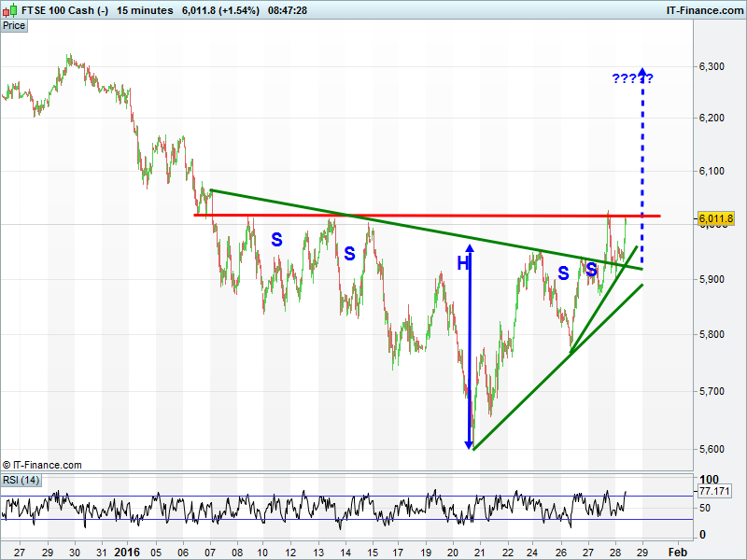The image size is (747, 560).
Task: Click the 5,600 level on price axis
Action: point(712,449)
